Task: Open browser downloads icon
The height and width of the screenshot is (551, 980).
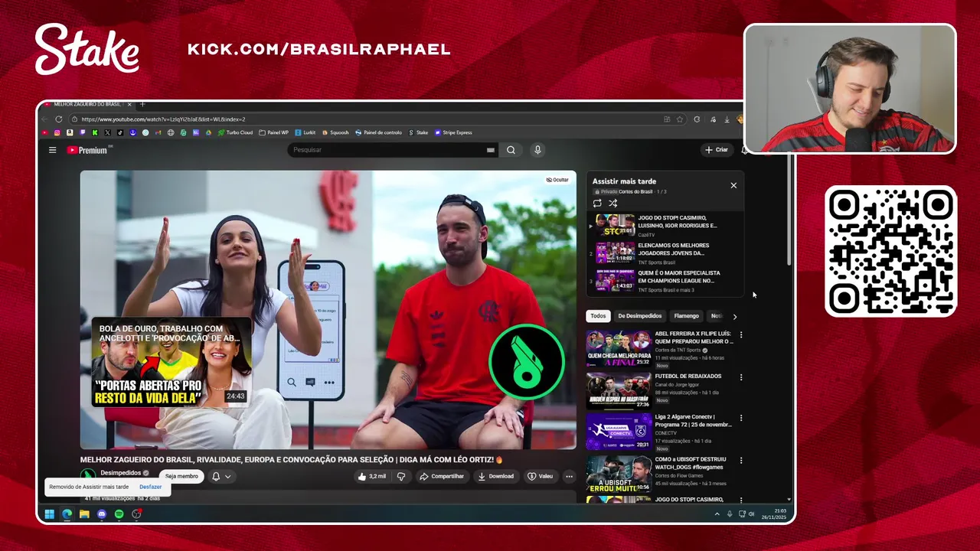Action: tap(727, 119)
